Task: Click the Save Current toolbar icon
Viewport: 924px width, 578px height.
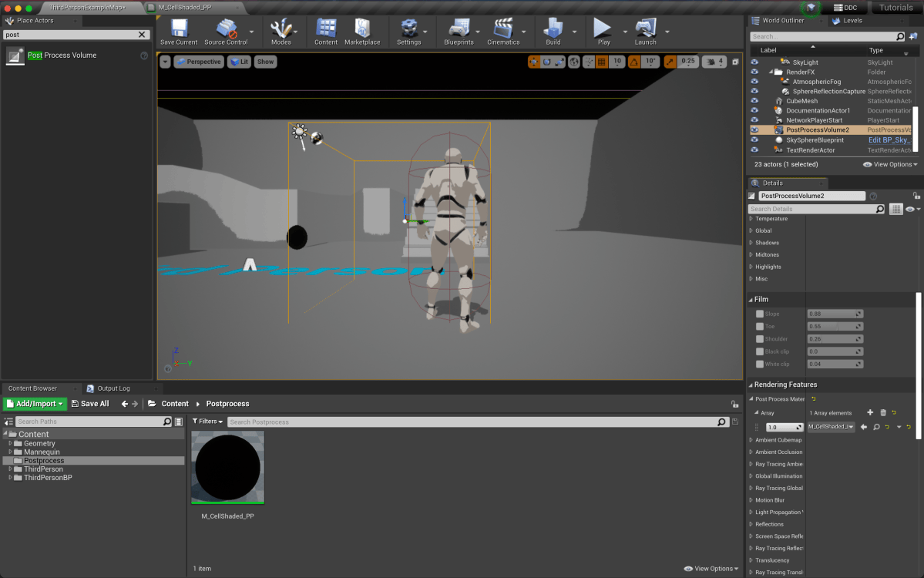Action: tap(179, 32)
